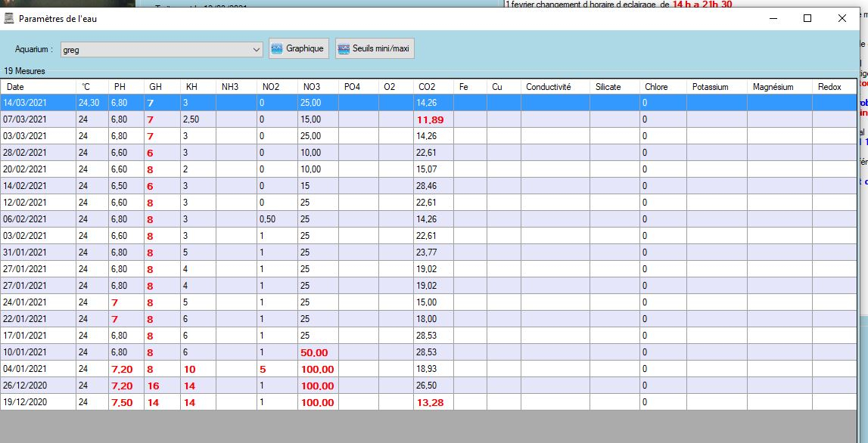Click the °C column header
The image size is (868, 443).
pos(92,87)
